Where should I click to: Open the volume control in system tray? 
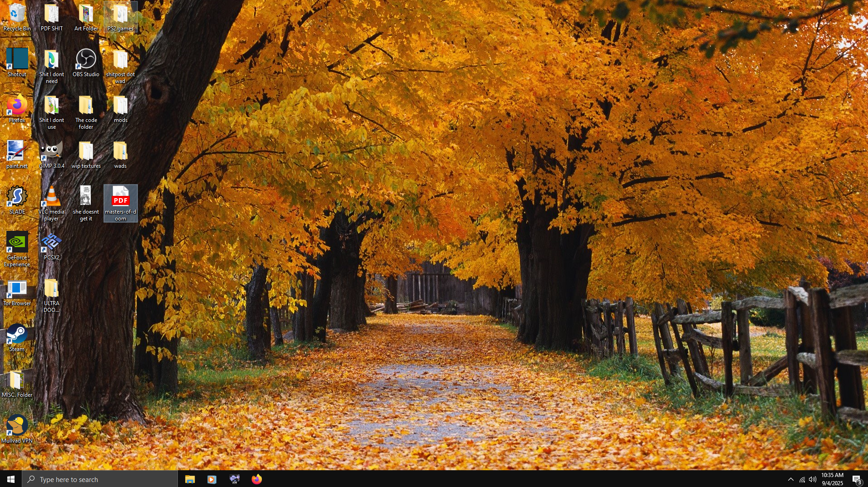[x=813, y=479]
